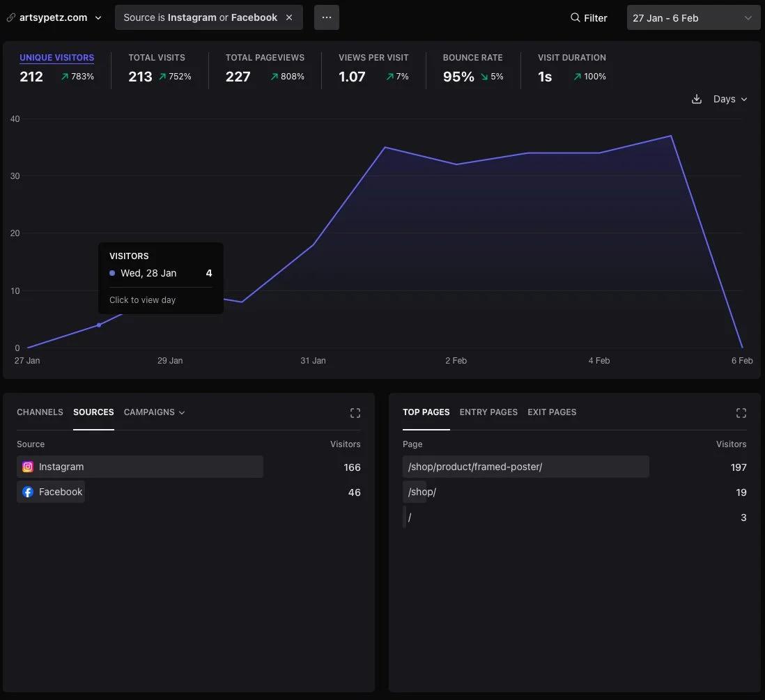The image size is (765, 700).
Task: Remove the Instagram or Facebook source filter
Action: tap(289, 17)
